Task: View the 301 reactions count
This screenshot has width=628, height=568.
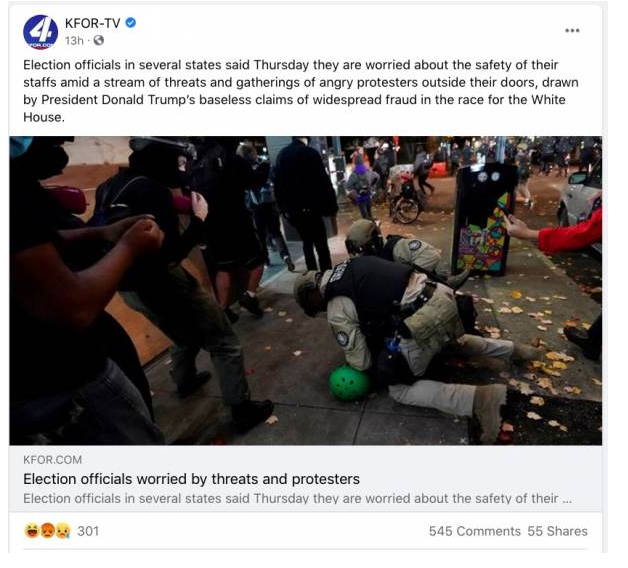Action: click(88, 531)
